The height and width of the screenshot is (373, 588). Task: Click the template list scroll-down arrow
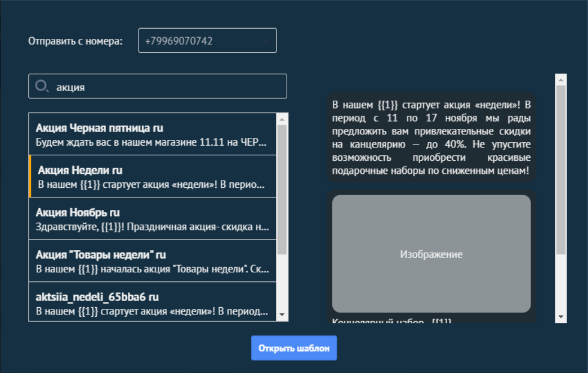click(282, 315)
